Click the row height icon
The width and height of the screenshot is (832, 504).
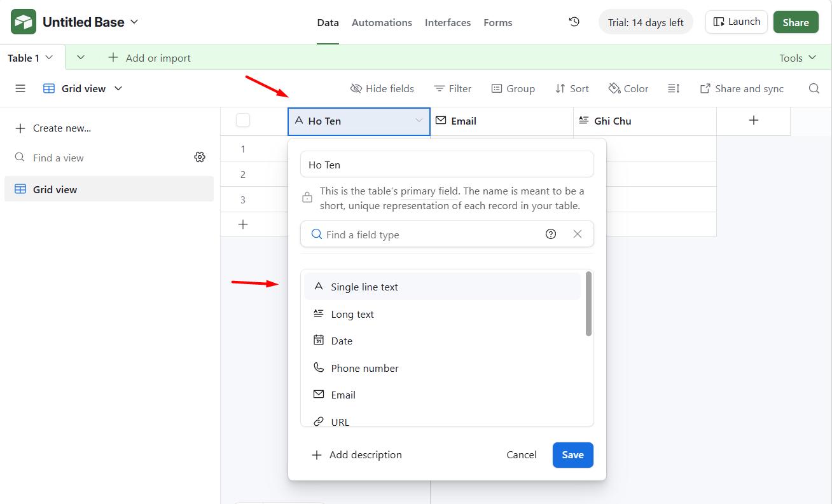[674, 88]
